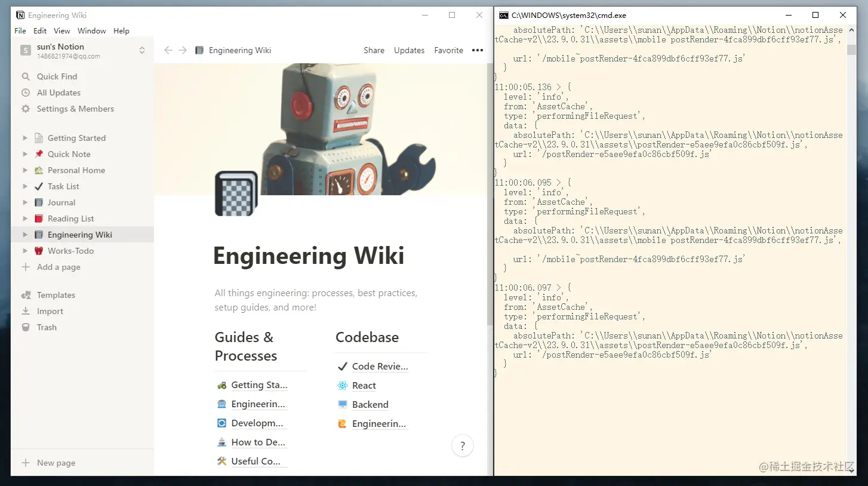The image size is (868, 486).
Task: Open the Edit menu
Action: click(x=40, y=31)
